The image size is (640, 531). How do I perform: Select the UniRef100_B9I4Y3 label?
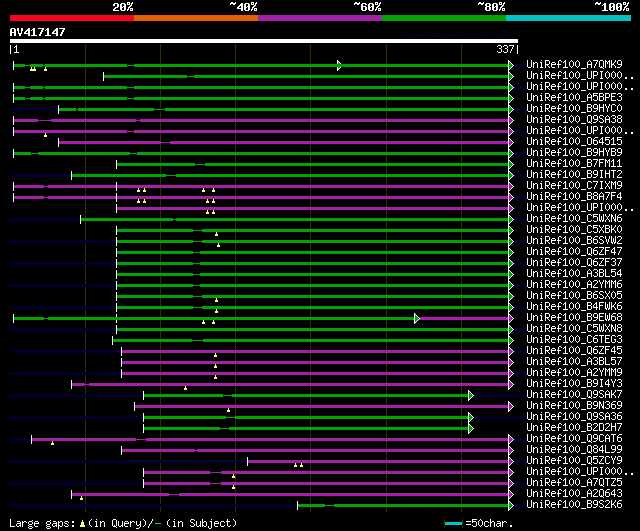click(x=574, y=384)
